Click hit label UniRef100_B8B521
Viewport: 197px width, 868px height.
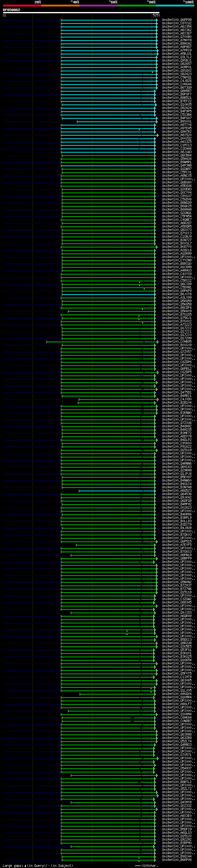click(x=176, y=98)
